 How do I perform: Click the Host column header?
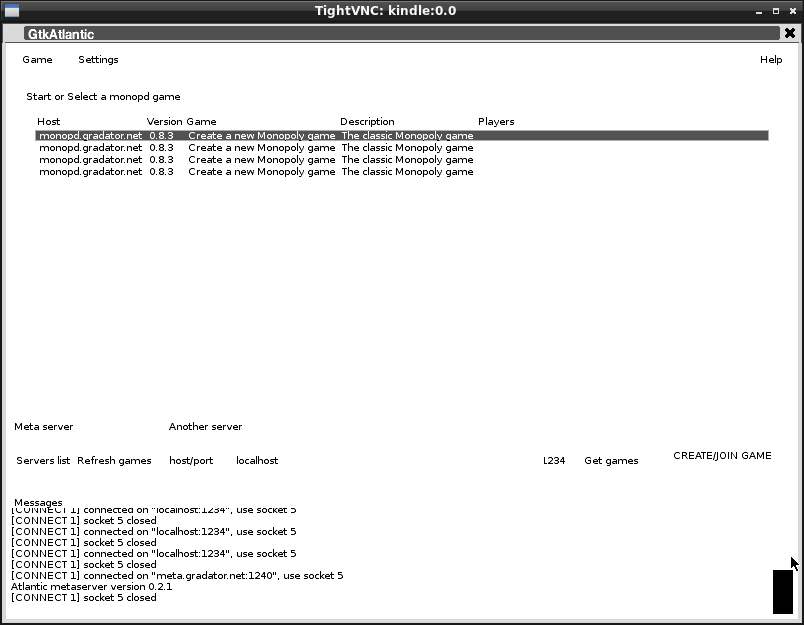click(x=49, y=122)
